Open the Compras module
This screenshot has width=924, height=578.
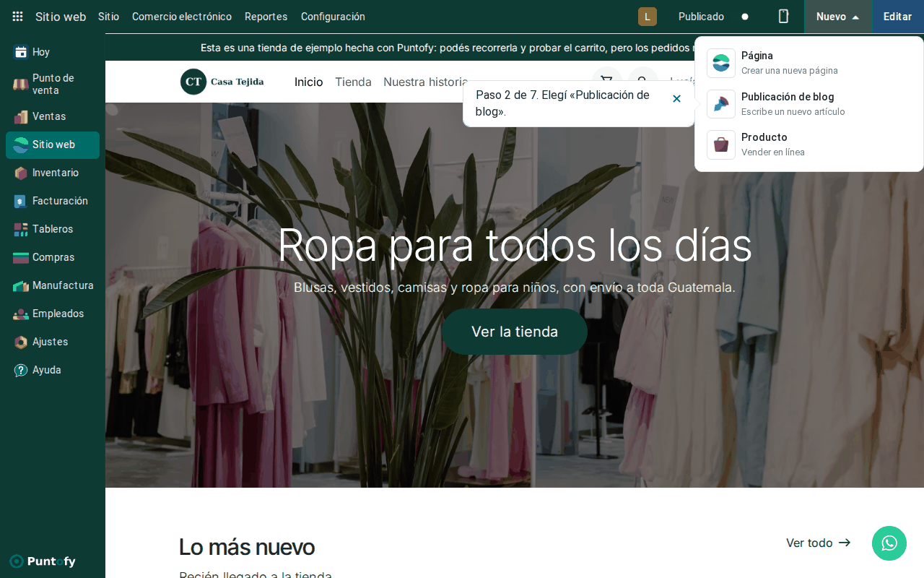[x=53, y=257]
